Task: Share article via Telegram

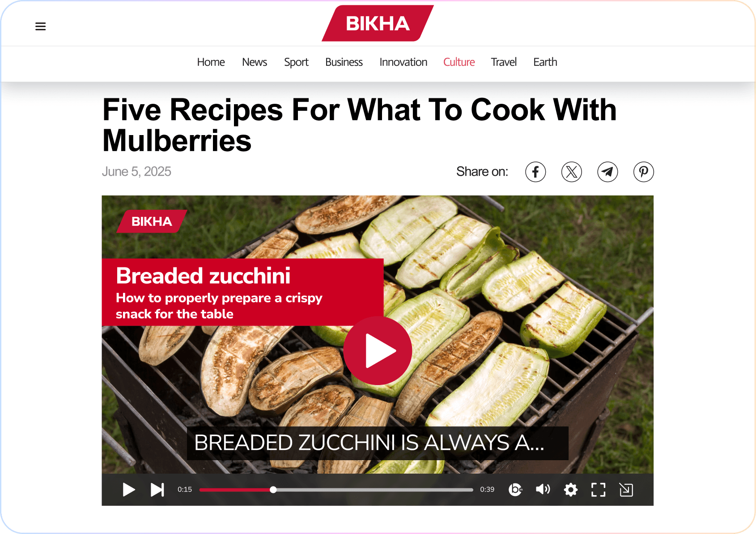Action: tap(607, 172)
